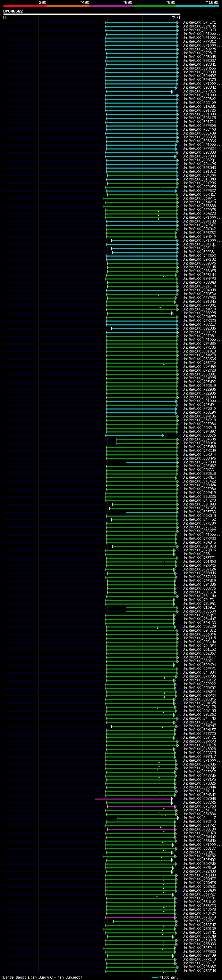This screenshot has height=980, width=222.
Task: Click the orange ~40% identity legend segment
Action: point(68,6)
